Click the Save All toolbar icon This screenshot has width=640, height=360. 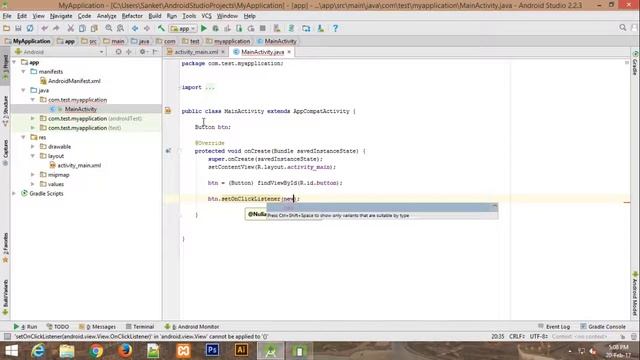click(18, 28)
